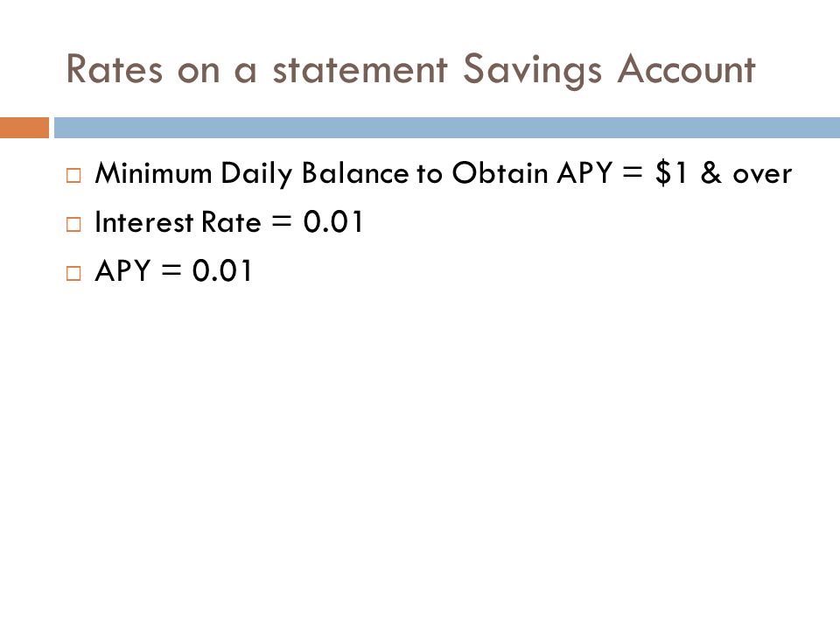
Task: Click the word 'Rates' in the title
Action: tap(114, 70)
